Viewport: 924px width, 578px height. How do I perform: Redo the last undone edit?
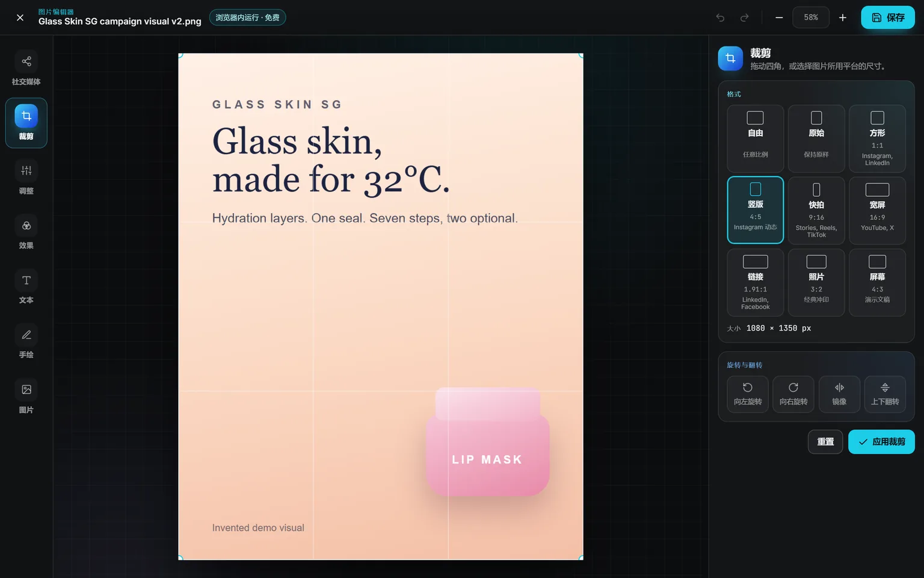point(745,17)
